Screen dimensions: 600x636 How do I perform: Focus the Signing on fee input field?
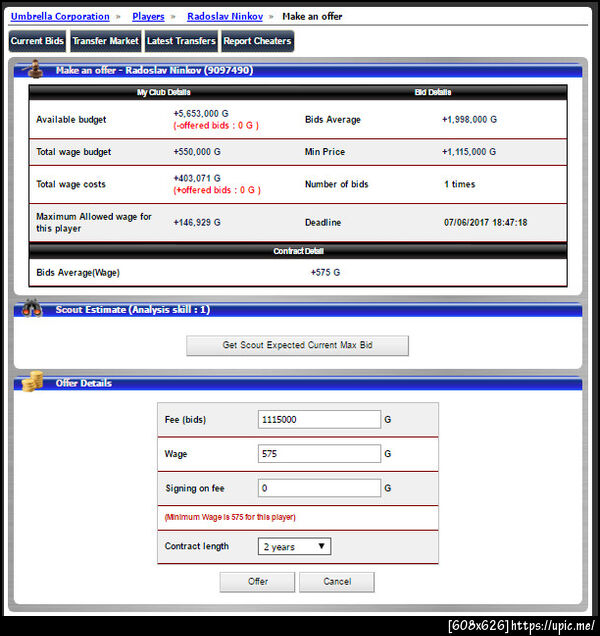319,488
